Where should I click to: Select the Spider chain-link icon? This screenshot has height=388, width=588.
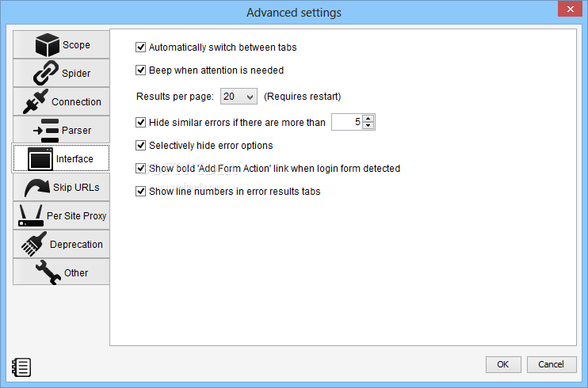(x=46, y=73)
